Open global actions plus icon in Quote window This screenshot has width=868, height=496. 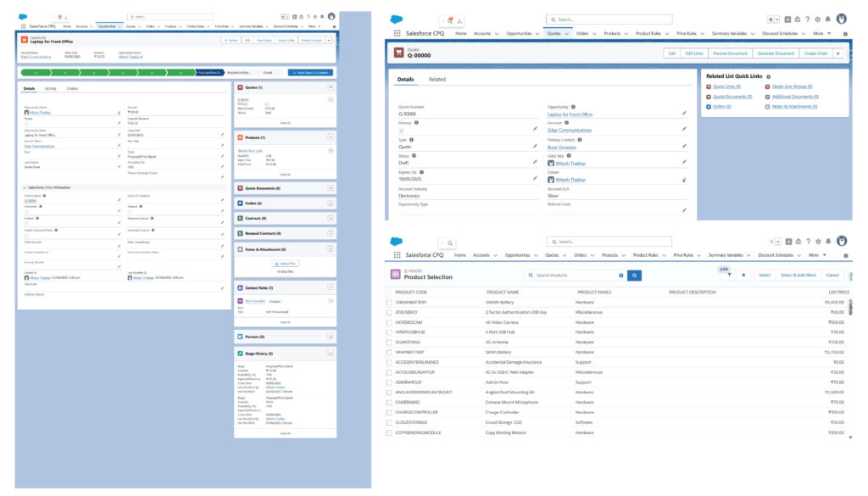pos(787,20)
